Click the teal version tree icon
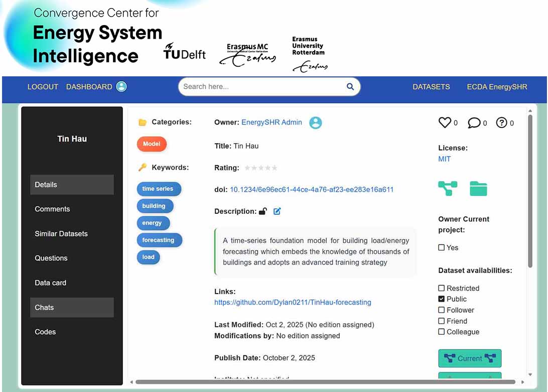 [x=447, y=188]
